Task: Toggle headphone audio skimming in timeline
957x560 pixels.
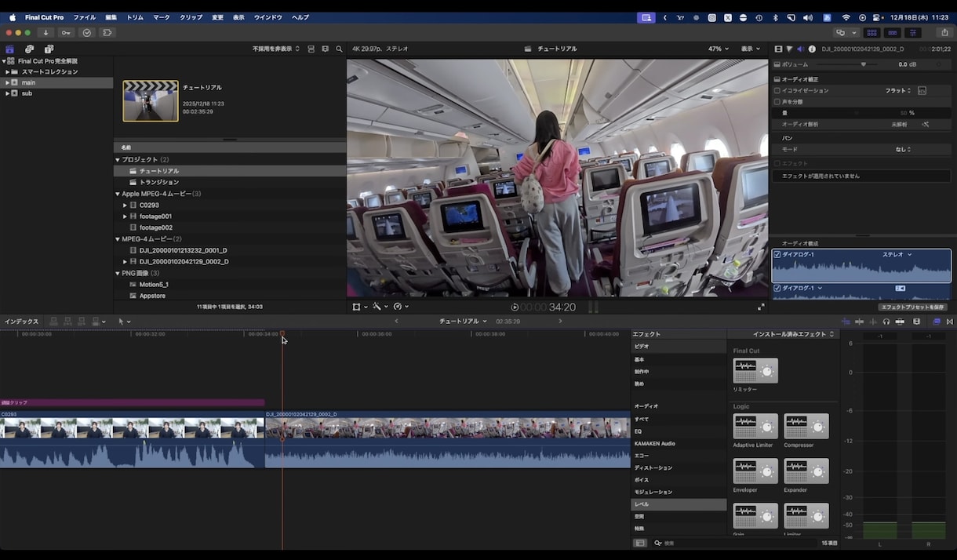Action: tap(886, 322)
